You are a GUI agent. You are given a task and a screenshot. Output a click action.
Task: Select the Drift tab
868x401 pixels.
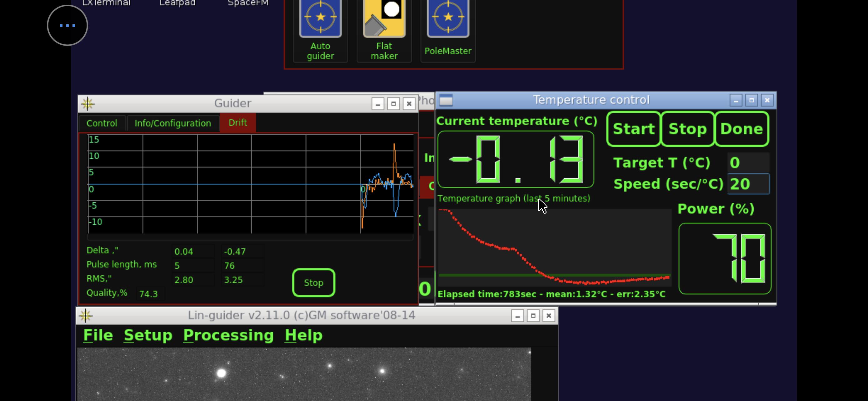tap(237, 122)
